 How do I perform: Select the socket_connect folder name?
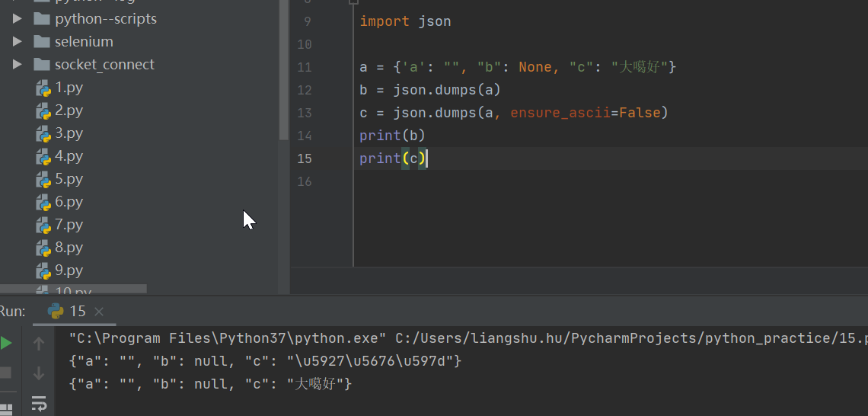[104, 64]
